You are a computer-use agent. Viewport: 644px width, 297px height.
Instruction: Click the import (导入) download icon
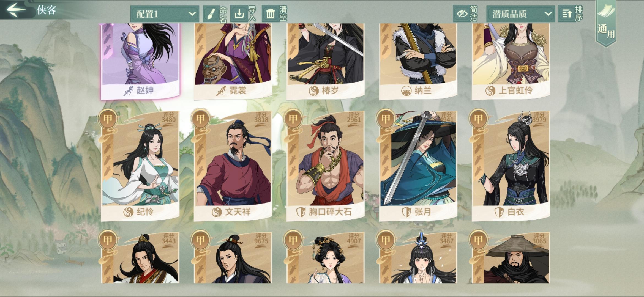pos(239,13)
